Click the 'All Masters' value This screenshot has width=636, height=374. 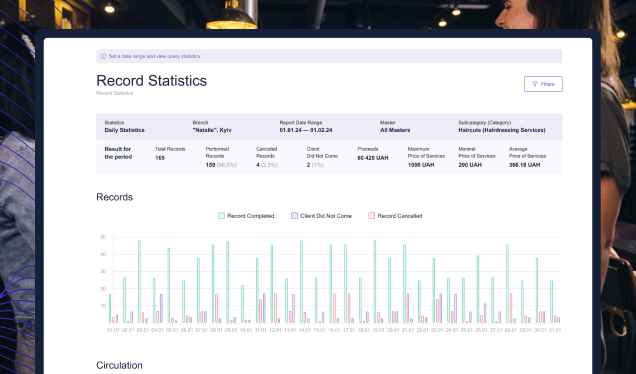(x=395, y=130)
